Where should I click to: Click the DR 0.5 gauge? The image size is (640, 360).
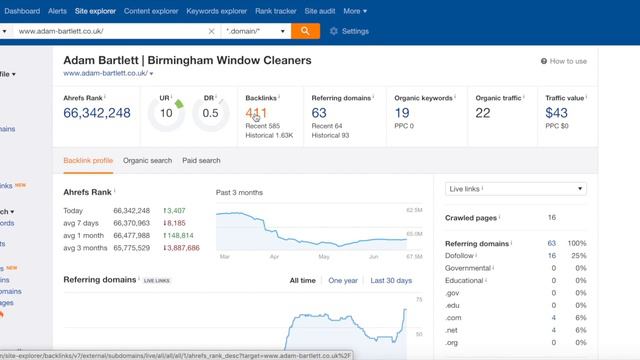tap(211, 113)
